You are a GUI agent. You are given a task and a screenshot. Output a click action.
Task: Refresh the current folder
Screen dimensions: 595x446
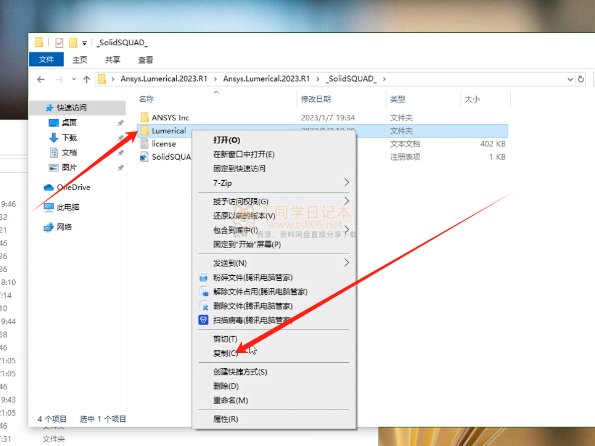581,79
